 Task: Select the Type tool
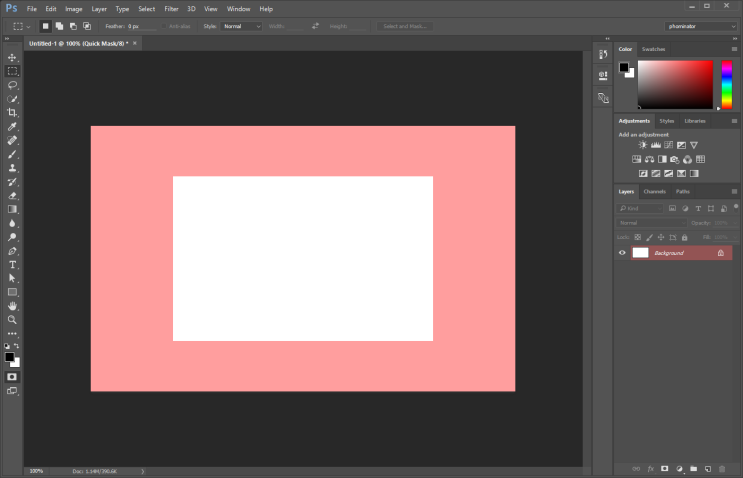point(12,265)
